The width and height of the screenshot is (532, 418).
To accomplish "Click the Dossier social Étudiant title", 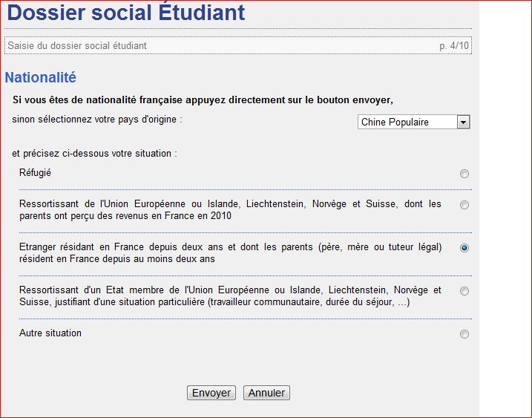I will [x=126, y=13].
